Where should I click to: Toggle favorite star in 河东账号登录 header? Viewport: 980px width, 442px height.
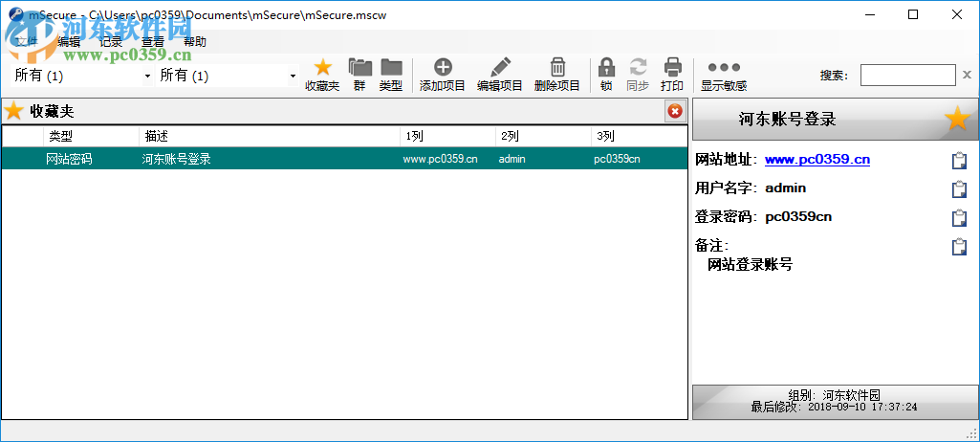957,119
